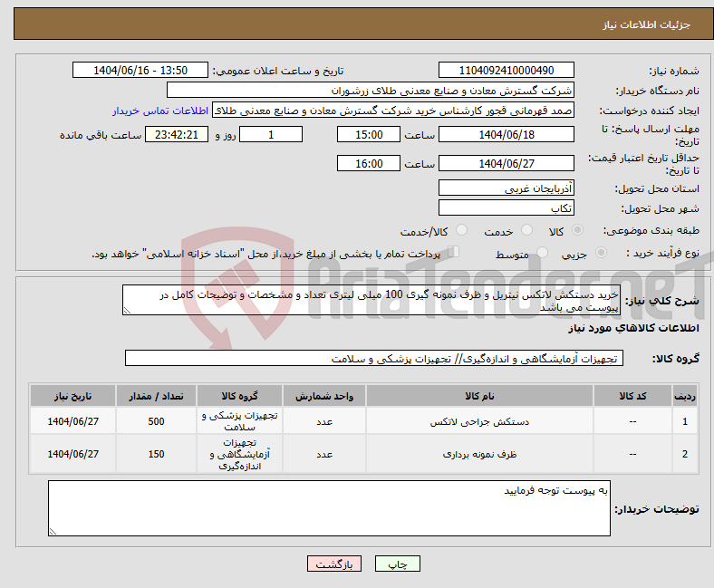This screenshot has height=588, width=714.
Task: Click the تجهیزات پزشکی و سلامت group cell
Action: pyautogui.click(x=239, y=421)
